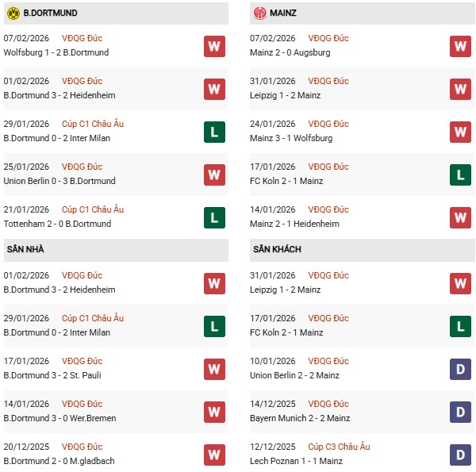Click the D badge for Lech Poznan 1-1 Mainz

[460, 455]
